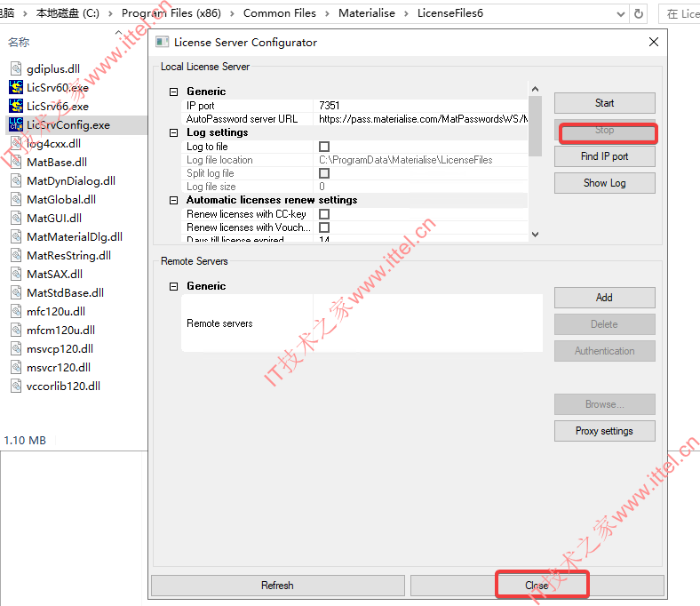700x606 pixels.
Task: Open the address bar history dropdown
Action: pyautogui.click(x=621, y=14)
